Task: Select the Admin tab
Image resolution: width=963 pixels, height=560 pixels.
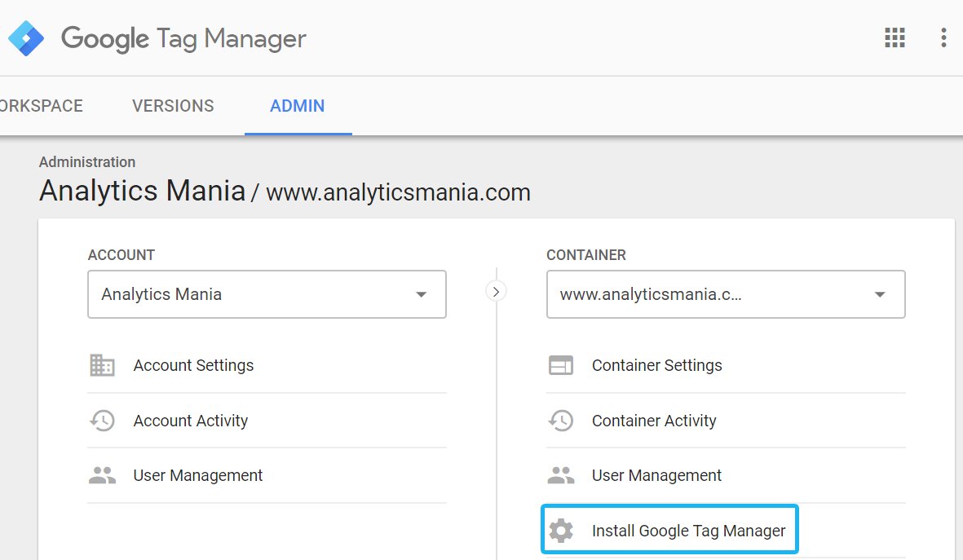Action: 298,106
